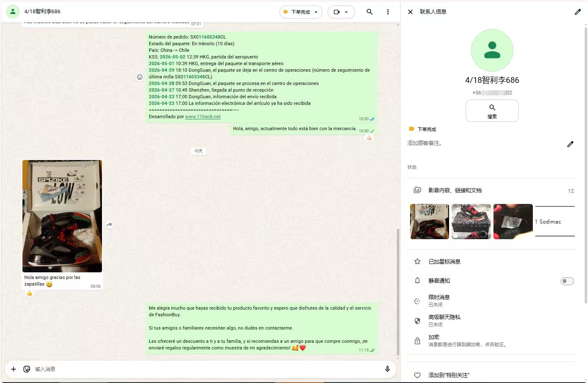Image resolution: width=588 pixels, height=383 pixels.
Task: Click Me alegra mucho reply message
Action: pos(262,328)
